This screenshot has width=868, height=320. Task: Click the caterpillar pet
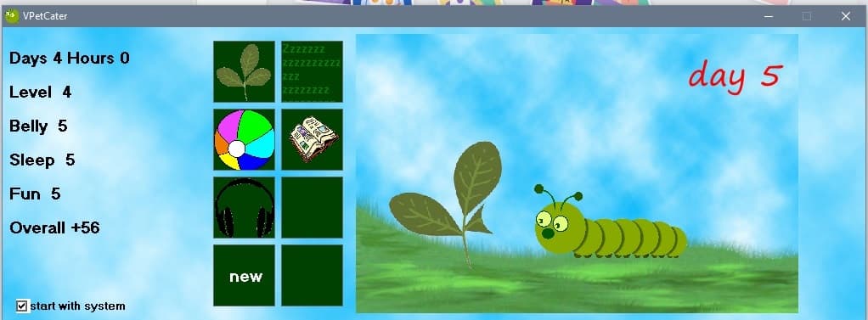point(610,222)
